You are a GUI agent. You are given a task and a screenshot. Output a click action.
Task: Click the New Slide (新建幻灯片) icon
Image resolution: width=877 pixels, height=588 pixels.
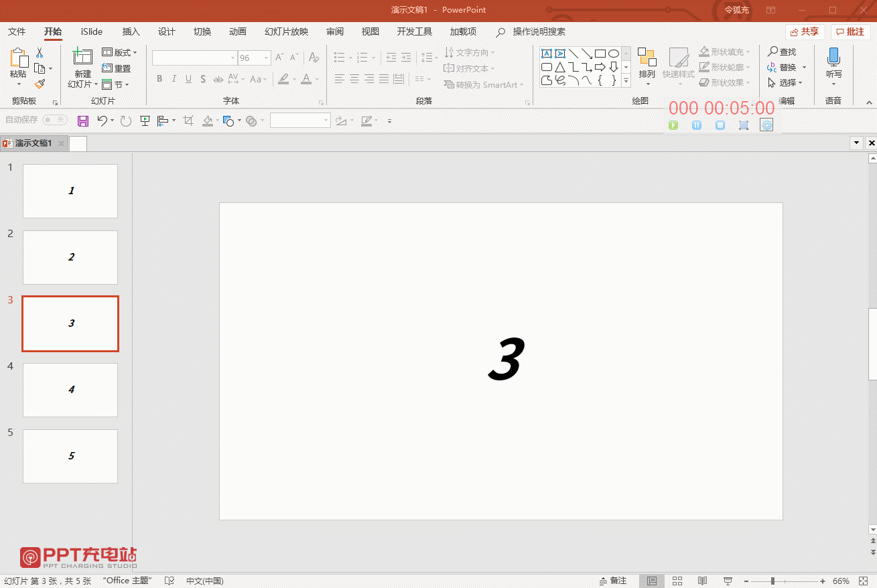point(82,57)
